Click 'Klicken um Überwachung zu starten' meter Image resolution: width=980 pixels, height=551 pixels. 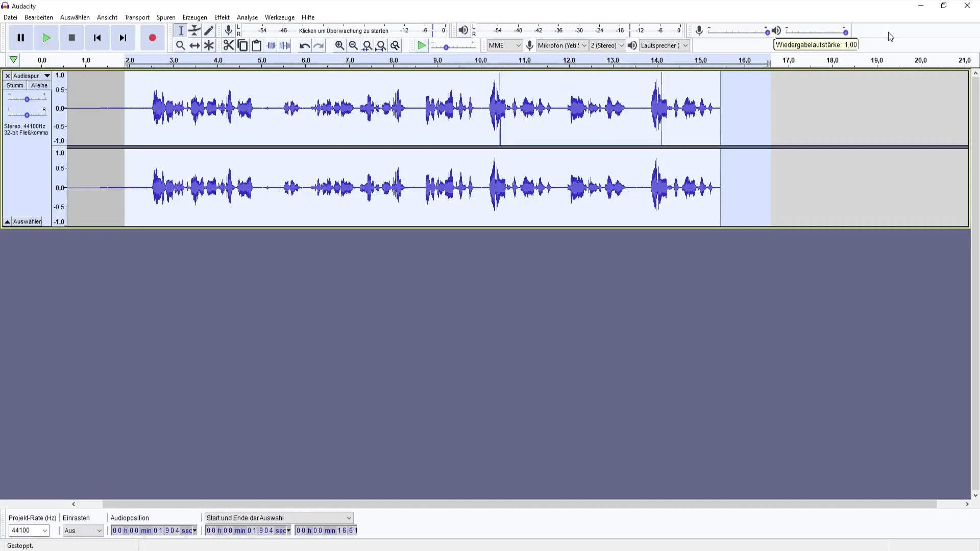[x=344, y=31]
